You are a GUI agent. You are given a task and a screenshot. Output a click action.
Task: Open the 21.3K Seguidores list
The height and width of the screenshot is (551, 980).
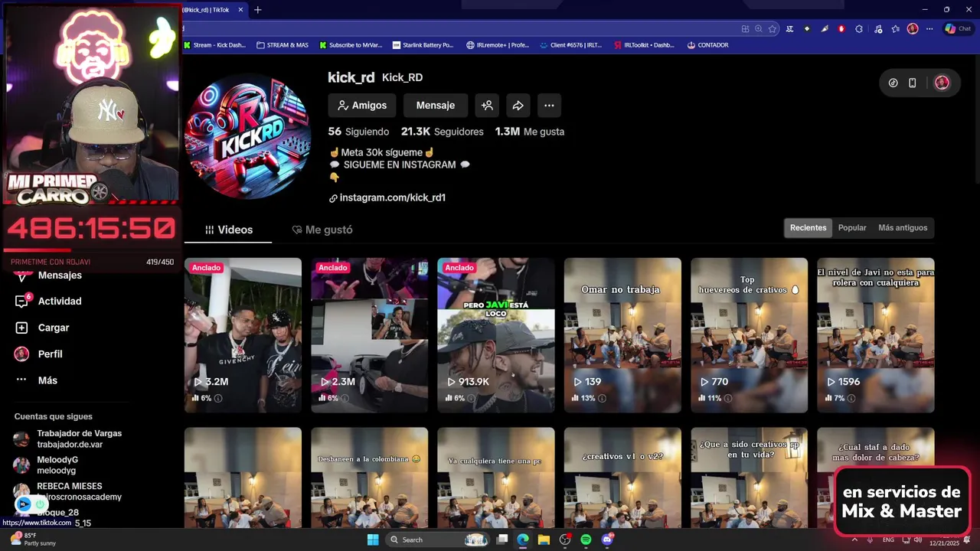443,132
